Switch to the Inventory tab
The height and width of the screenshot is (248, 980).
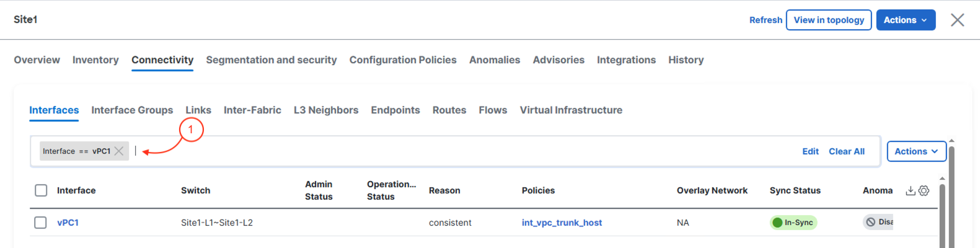(95, 60)
